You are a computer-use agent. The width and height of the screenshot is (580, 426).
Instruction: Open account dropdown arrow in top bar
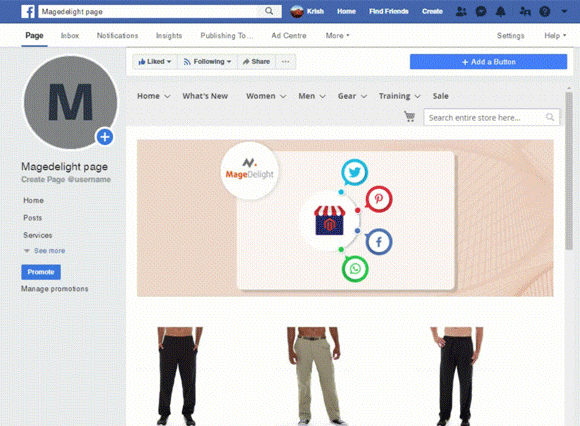point(564,11)
